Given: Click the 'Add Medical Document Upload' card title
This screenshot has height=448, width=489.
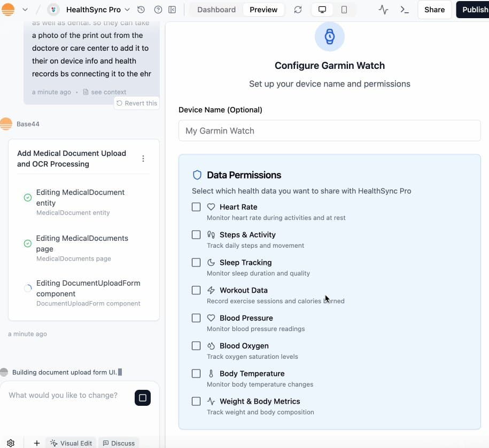Looking at the screenshot, I should pos(72,159).
